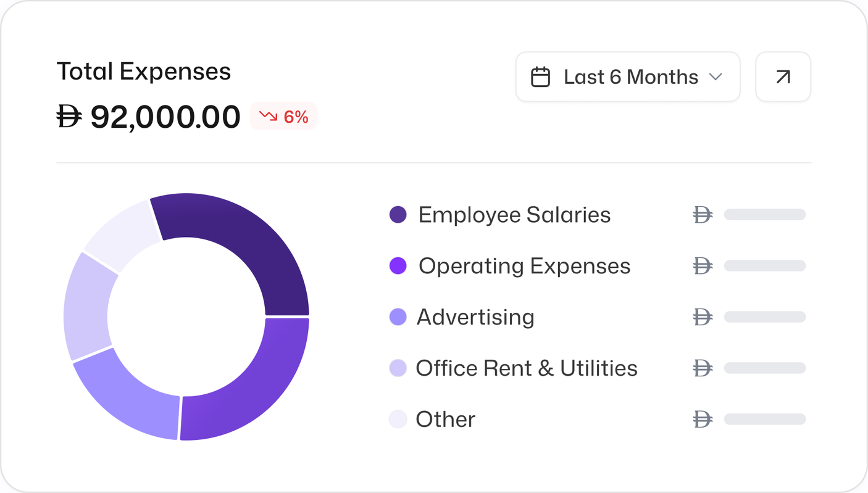The image size is (868, 493).
Task: Click the Office Rent & Utilities color dot
Action: 398,368
